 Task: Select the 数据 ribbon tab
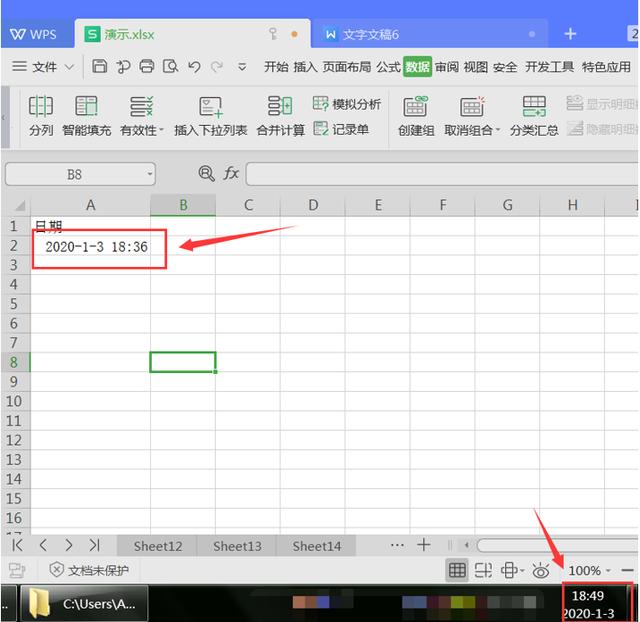(417, 67)
